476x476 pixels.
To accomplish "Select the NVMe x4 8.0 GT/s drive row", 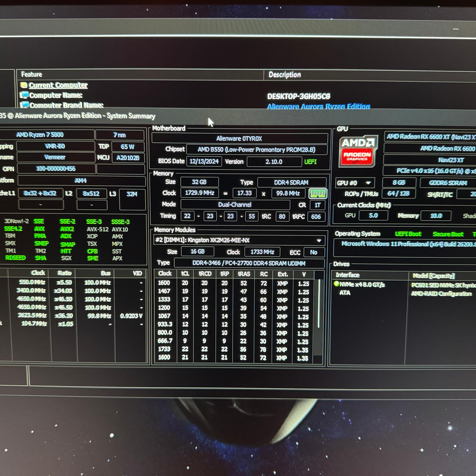I will pyautogui.click(x=404, y=284).
